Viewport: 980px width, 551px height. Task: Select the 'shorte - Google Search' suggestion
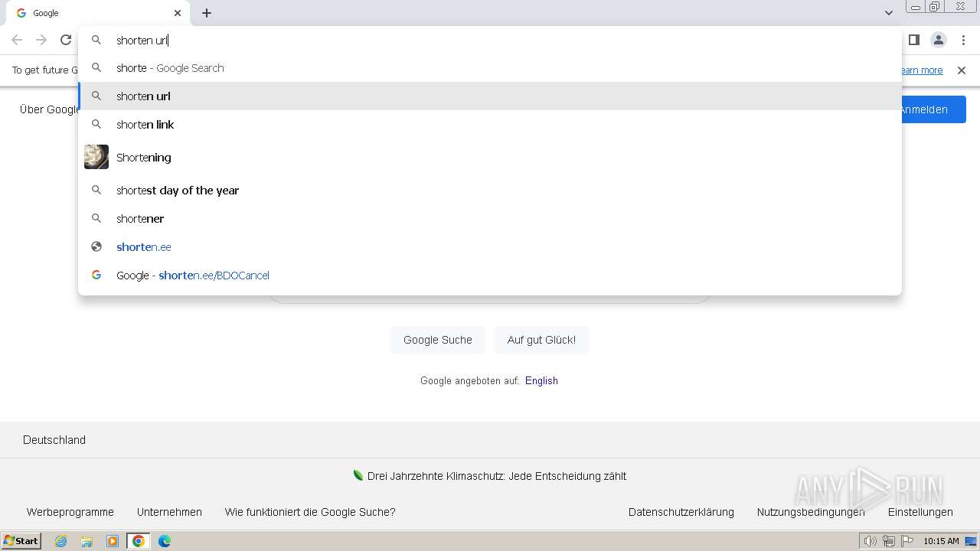tap(490, 68)
